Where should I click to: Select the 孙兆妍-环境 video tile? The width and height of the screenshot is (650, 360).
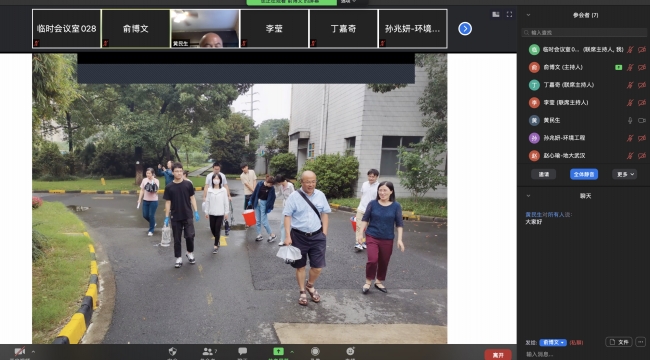412,29
